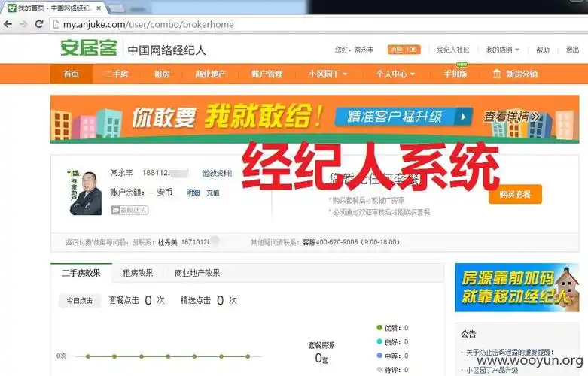
Task: Open the 帮助 link
Action: 542,50
